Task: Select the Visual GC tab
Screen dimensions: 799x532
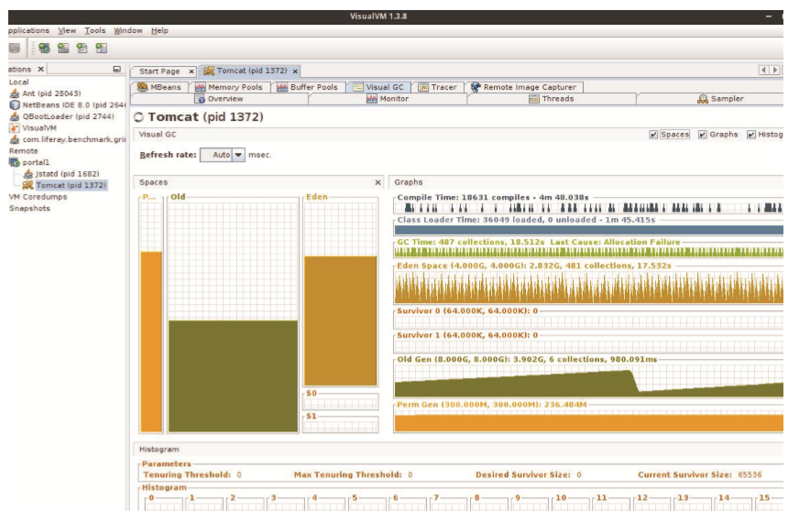Action: (378, 87)
